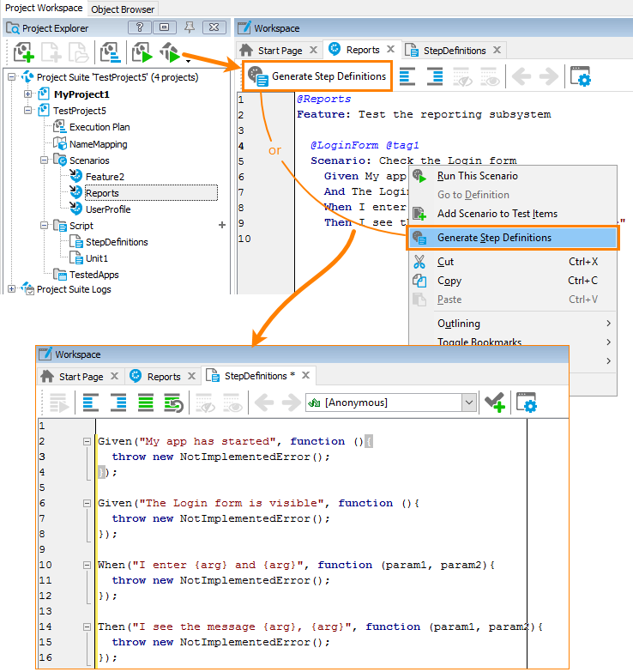
Task: Toggle fold on the Then step function
Action: [87, 627]
